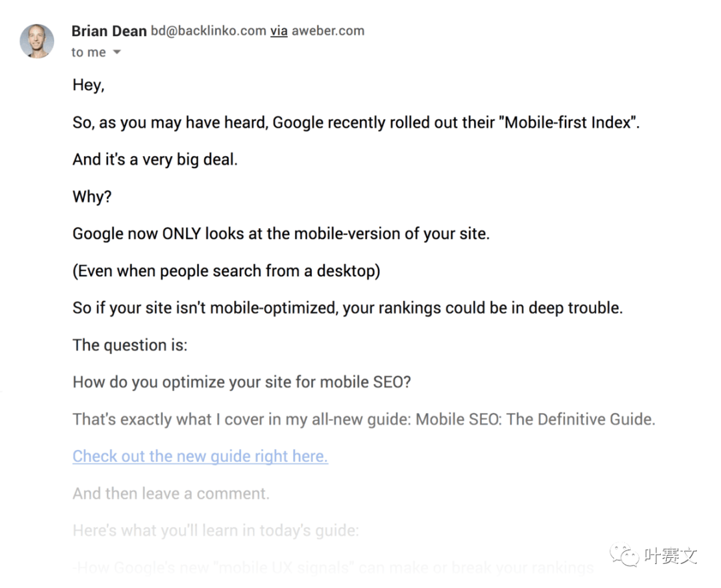Viewport: 721px width, 588px height.
Task: Click the 'And it's a very big deal.' line
Action: pos(155,160)
